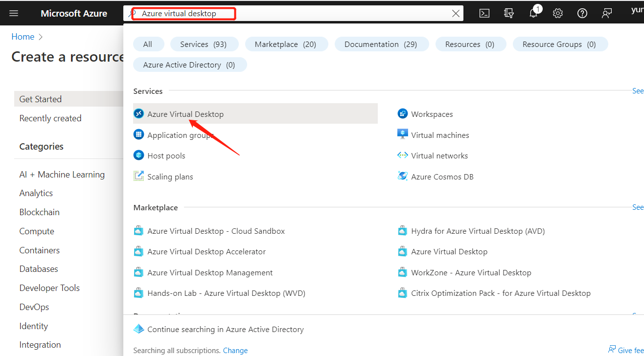Click in the Azure virtual desktop search field
Viewport: 644px width, 356px height.
294,14
